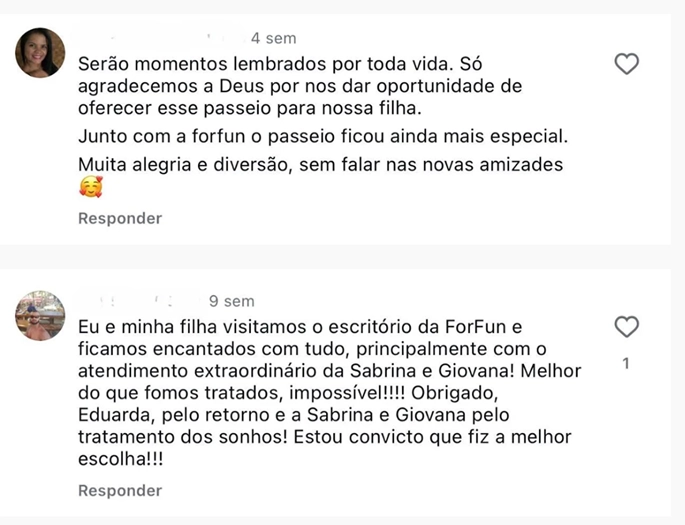
Task: Click Responder under the 9 sem comment
Action: (120, 490)
